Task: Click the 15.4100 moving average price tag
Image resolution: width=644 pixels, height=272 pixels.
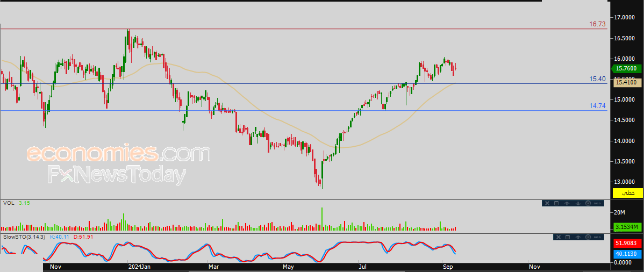Action: (627, 83)
